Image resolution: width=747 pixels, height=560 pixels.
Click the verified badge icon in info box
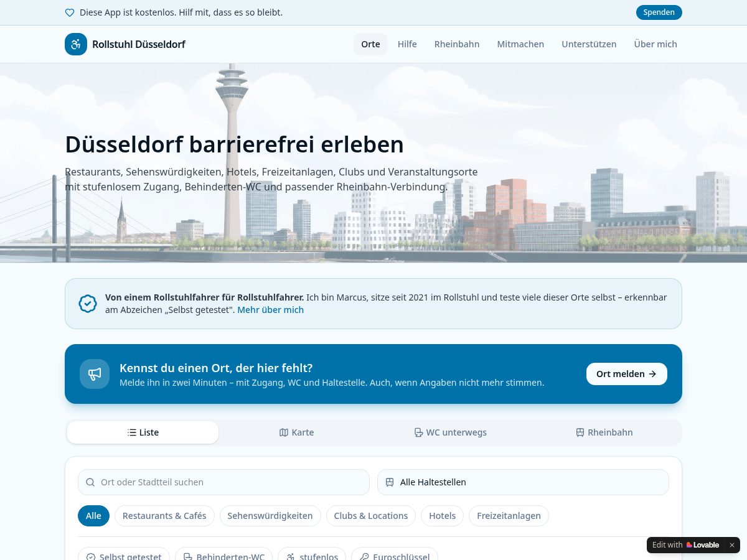pyautogui.click(x=88, y=304)
